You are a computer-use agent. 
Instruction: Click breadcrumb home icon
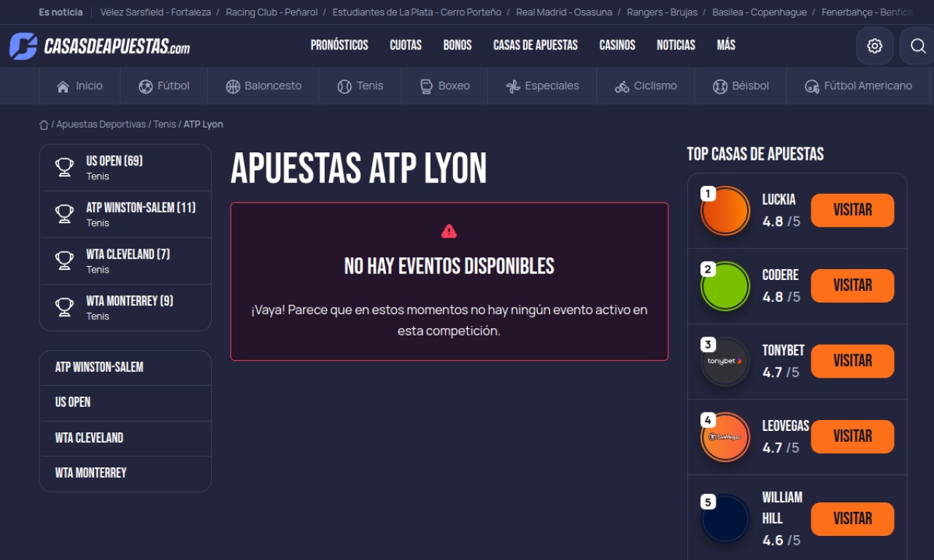click(44, 125)
